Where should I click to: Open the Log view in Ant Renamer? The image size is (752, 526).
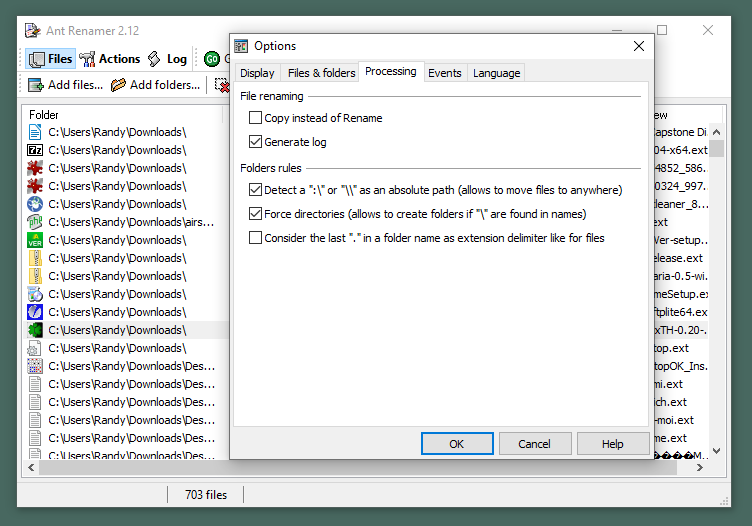pyautogui.click(x=167, y=58)
